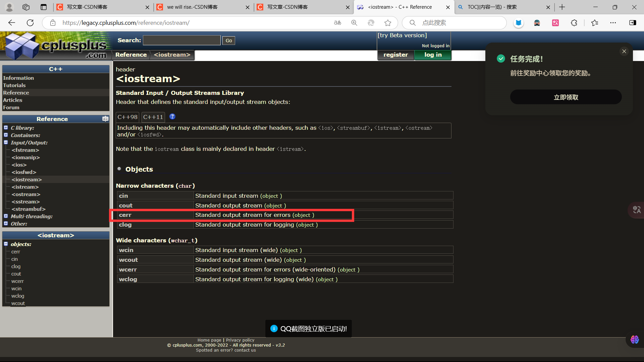
Task: Click the cplusplus search input field
Action: [x=181, y=41]
